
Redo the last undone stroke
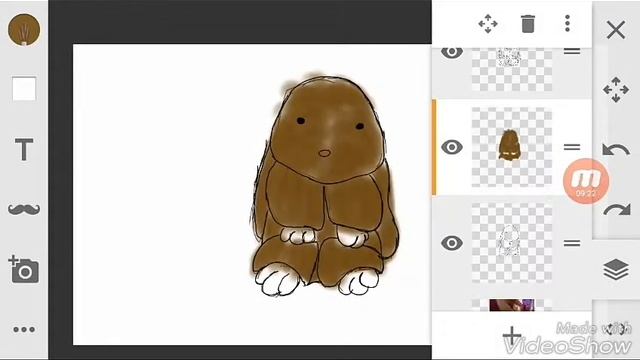point(616,210)
